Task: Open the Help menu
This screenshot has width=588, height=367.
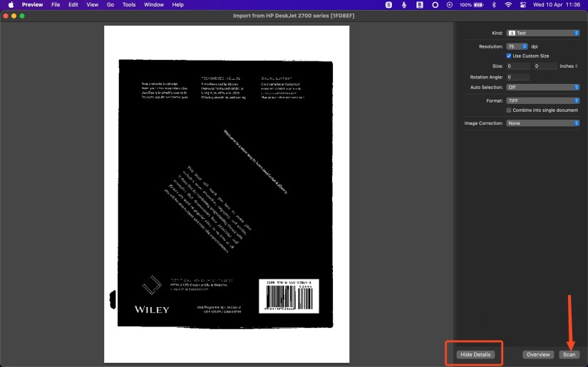Action: (177, 5)
